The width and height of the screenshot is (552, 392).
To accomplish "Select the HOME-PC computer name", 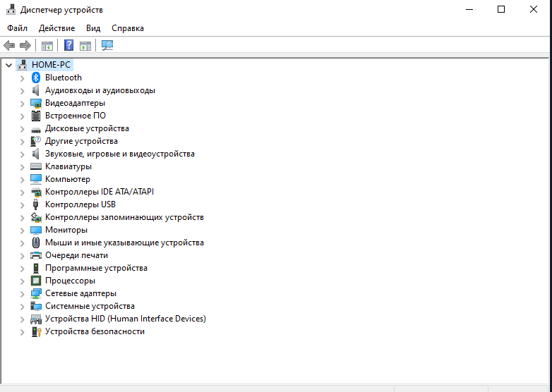I will (51, 65).
